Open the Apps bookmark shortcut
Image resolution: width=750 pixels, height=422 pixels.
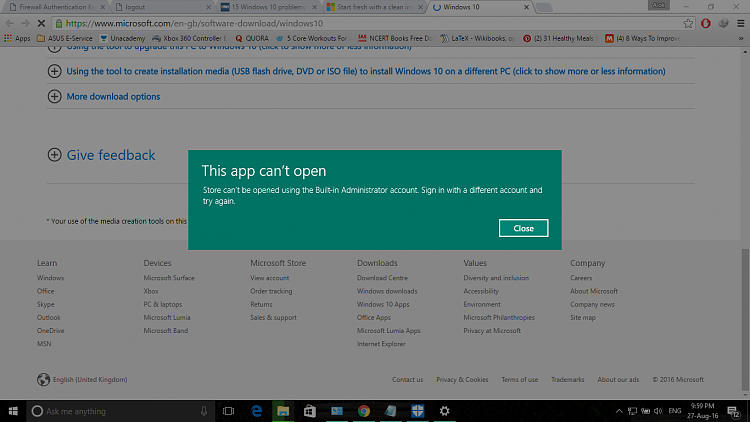click(17, 38)
